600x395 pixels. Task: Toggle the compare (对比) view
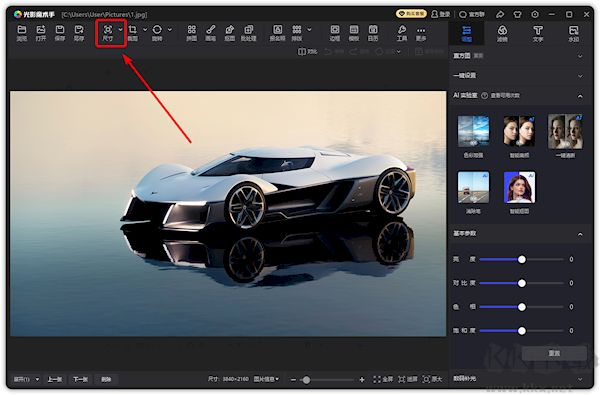(x=307, y=51)
